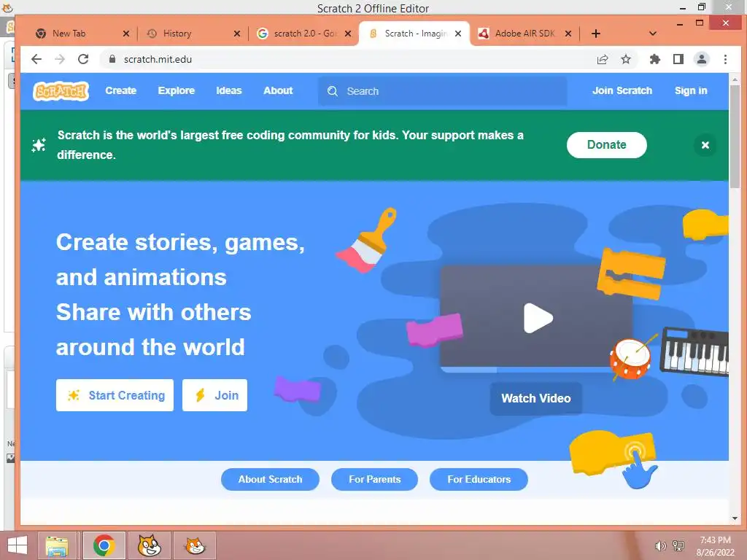Viewport: 747px width, 560px height.
Task: Close the Adobe AIR SDK tab
Action: click(568, 34)
